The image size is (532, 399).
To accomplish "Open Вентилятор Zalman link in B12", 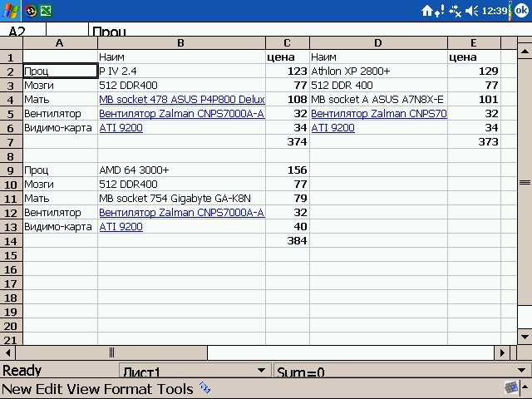I will pos(181,213).
